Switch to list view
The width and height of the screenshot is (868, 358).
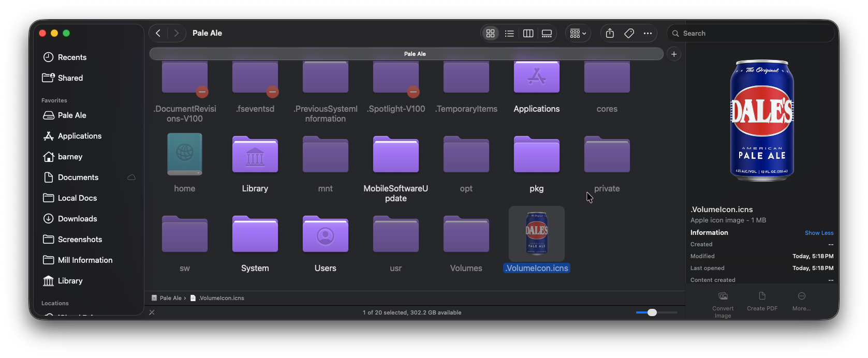tap(509, 33)
